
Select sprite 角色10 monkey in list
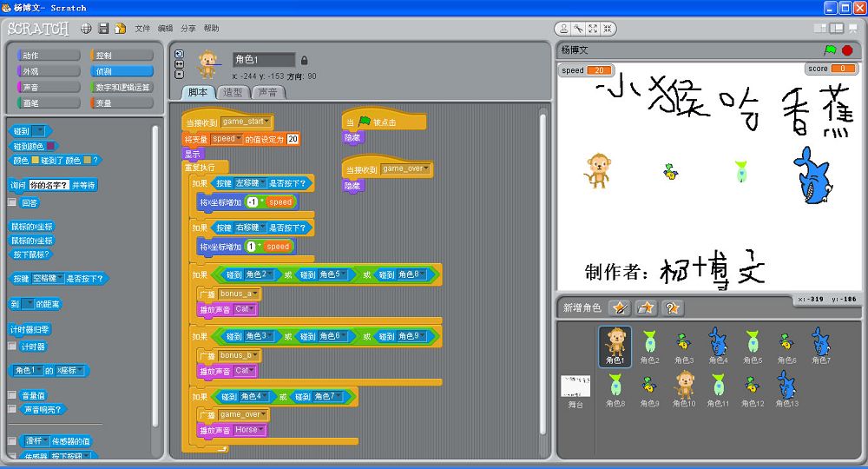(684, 389)
